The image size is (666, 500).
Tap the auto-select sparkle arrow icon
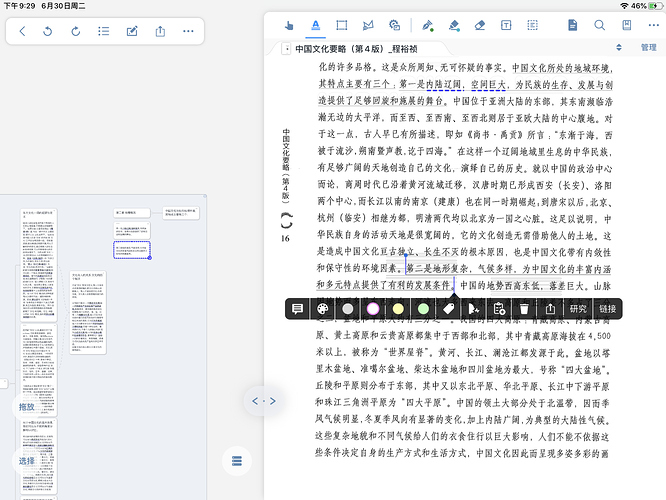point(474,309)
